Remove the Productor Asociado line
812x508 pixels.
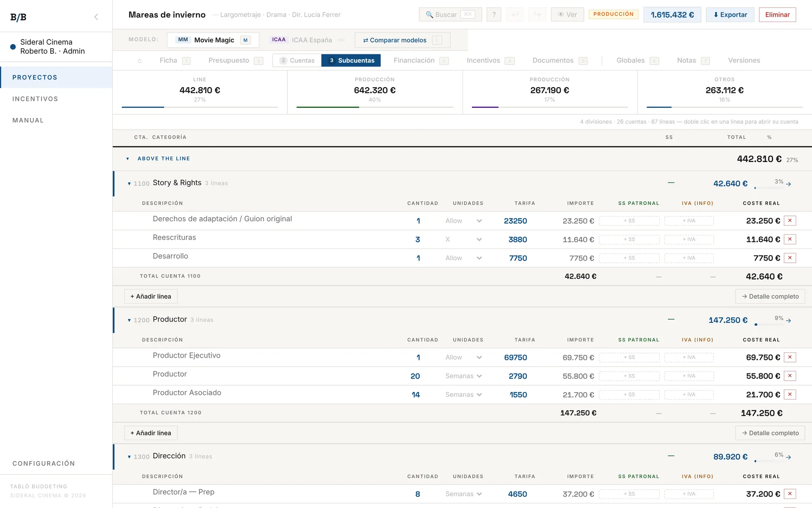point(790,395)
